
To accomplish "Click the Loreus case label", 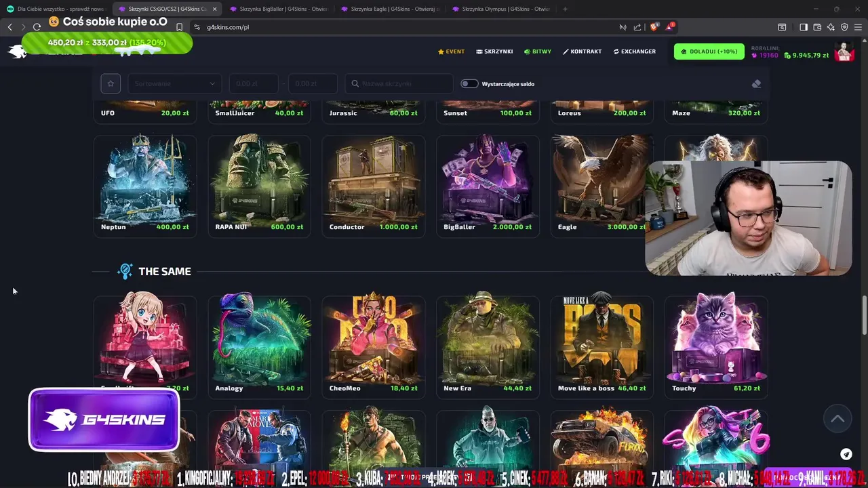I will [569, 113].
